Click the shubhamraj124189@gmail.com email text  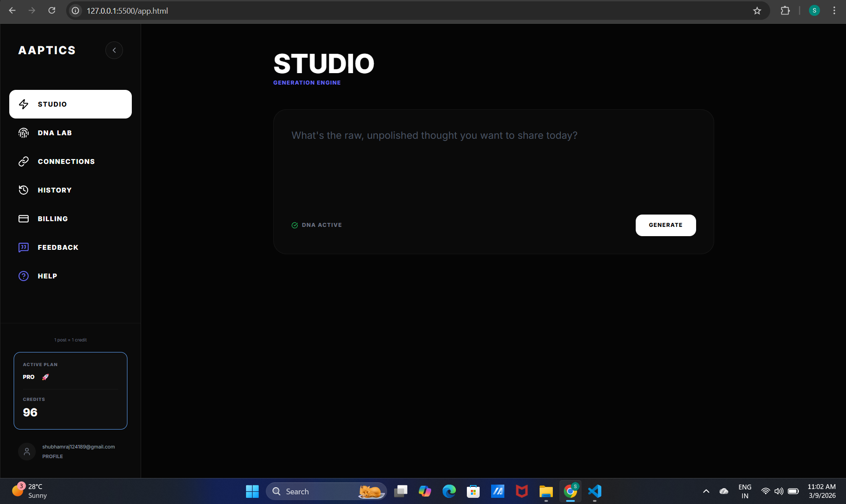tap(78, 447)
